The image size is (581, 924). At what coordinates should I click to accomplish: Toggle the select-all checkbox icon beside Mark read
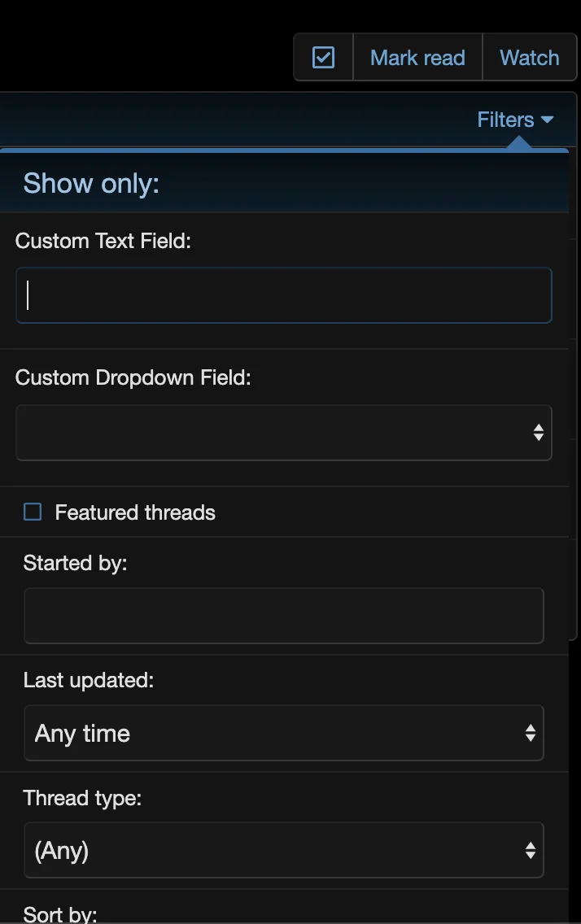(323, 58)
